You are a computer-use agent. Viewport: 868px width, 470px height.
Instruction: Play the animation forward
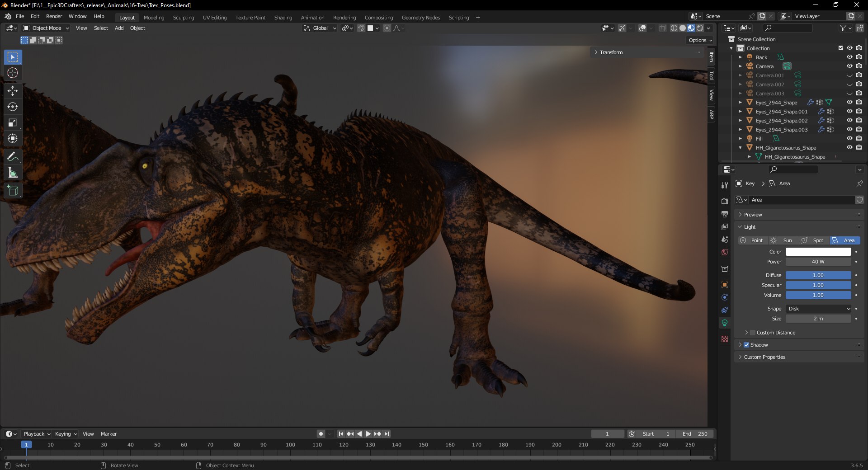[368, 434]
